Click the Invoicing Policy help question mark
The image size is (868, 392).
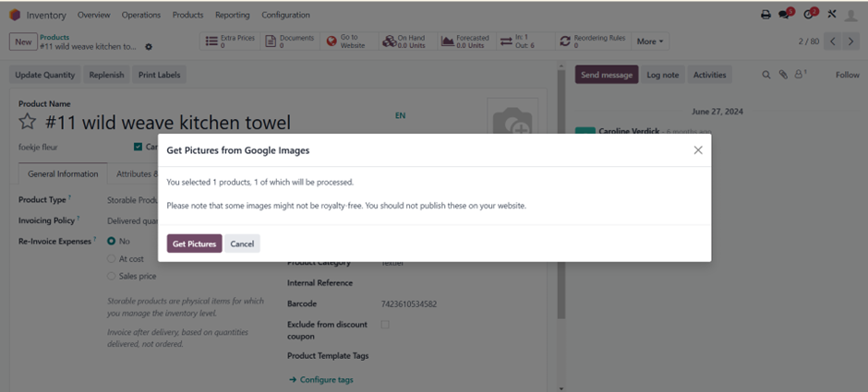[78, 219]
